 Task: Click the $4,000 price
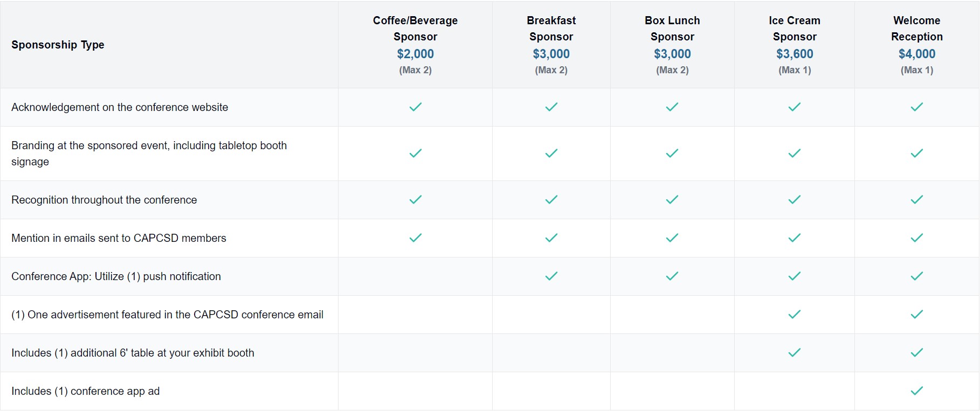917,54
